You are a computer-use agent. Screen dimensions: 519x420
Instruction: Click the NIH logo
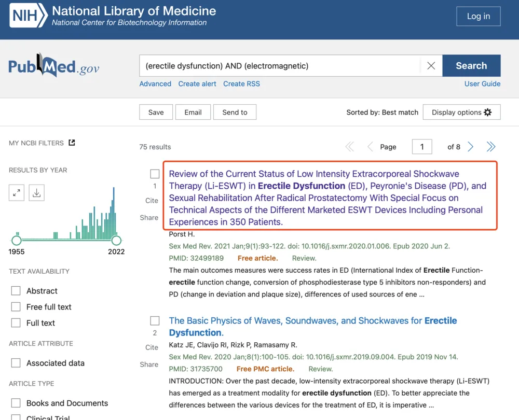pyautogui.click(x=29, y=15)
